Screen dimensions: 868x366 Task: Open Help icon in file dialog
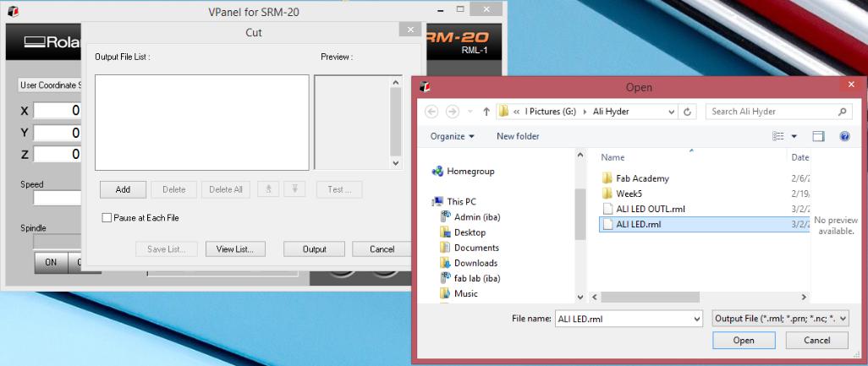click(844, 136)
